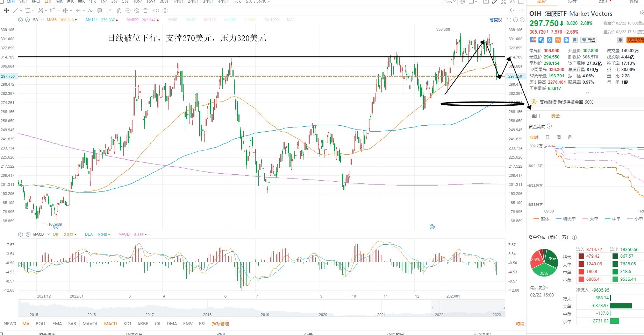Enable the faded MA1000 line
Viewport: 644px width, 335px height.
click(272, 20)
